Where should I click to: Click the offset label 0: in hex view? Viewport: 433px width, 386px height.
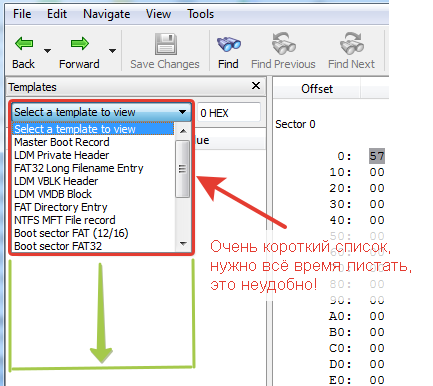pyautogui.click(x=344, y=156)
